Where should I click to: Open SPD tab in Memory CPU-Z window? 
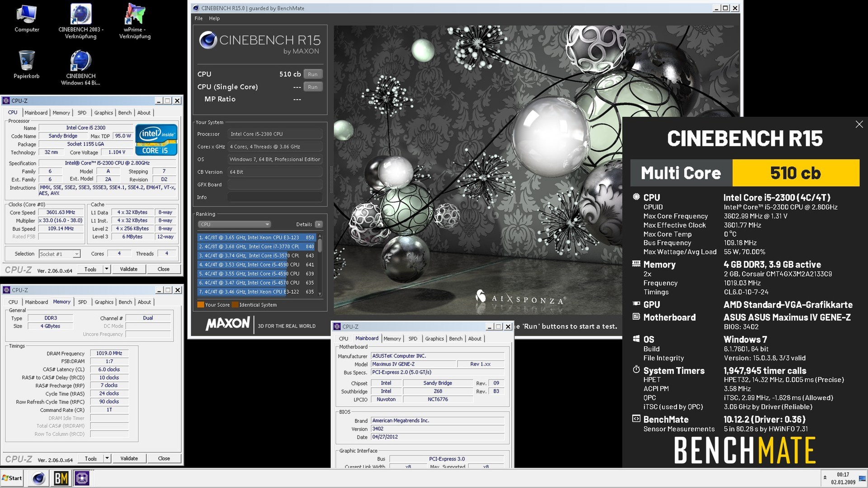point(82,302)
